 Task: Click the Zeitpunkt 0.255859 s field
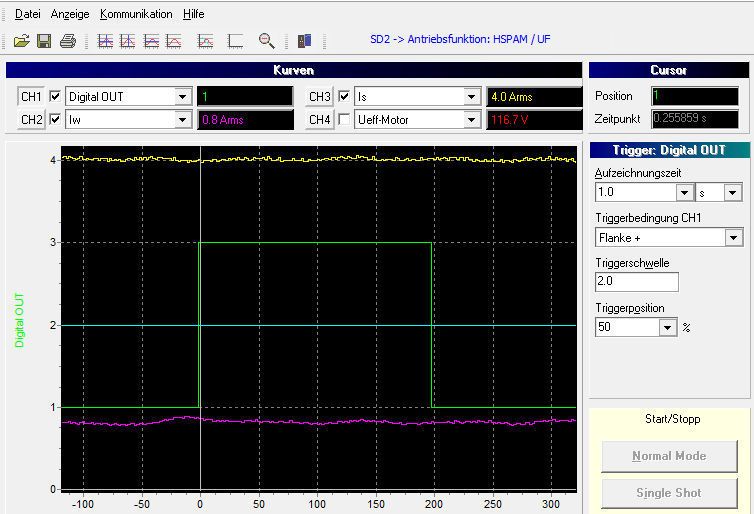(695, 119)
